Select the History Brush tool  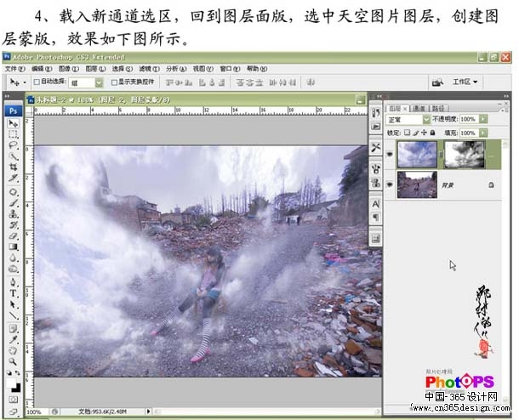[x=14, y=225]
